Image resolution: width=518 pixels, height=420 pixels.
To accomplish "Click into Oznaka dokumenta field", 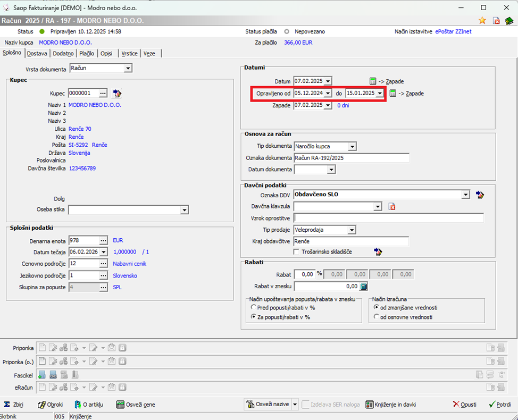I will (x=352, y=158).
